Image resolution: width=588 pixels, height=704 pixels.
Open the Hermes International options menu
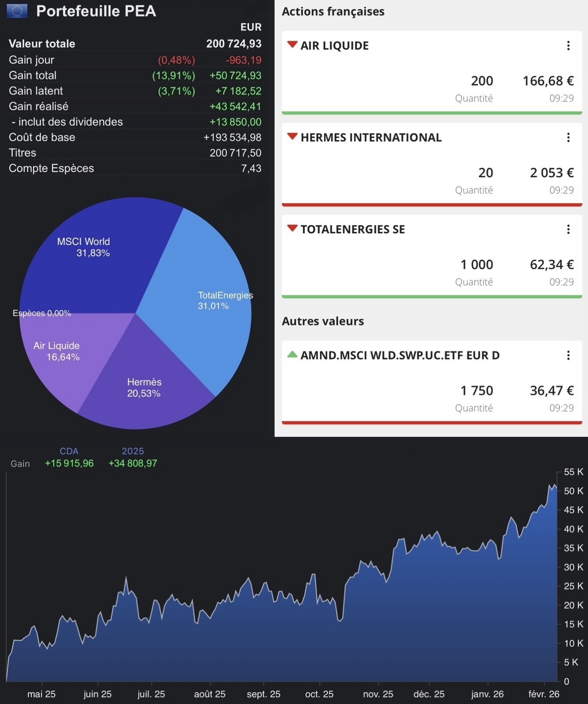568,138
